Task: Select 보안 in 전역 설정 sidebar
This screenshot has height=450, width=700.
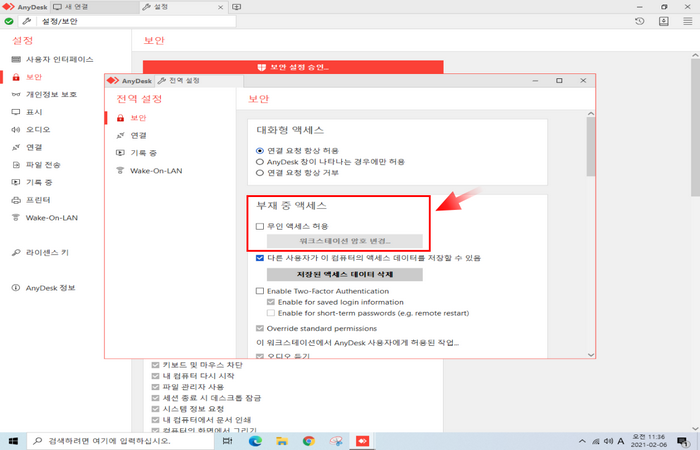Action: pos(132,118)
